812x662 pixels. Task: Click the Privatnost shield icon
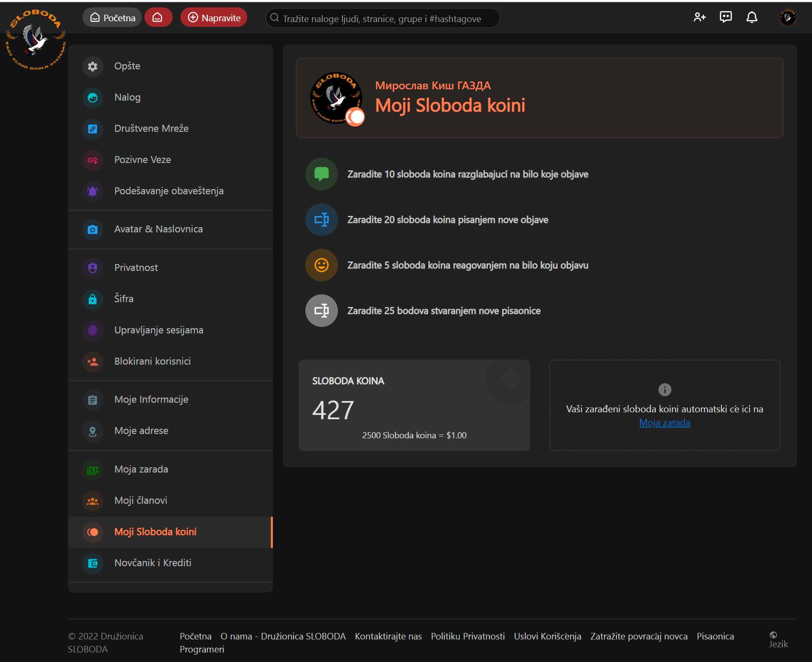pos(92,268)
